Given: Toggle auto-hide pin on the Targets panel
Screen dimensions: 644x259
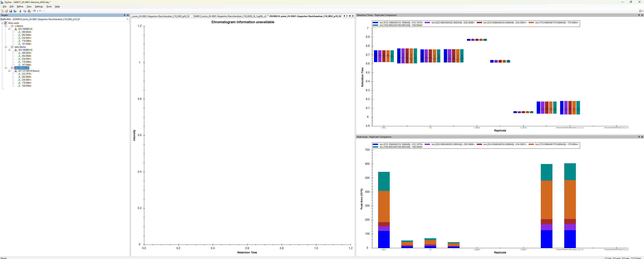Looking at the screenshot, I should (125, 15).
